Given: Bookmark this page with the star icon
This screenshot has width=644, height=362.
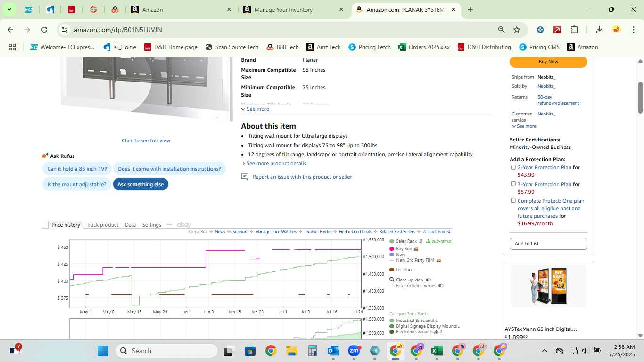Looking at the screenshot, I should 517,30.
